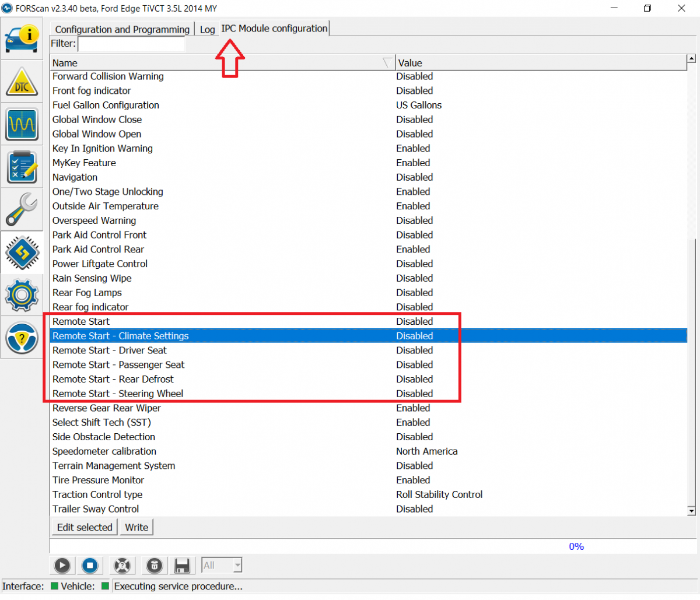Click the floppy disk save icon
Screen dimensions: 700x600
pos(182,565)
